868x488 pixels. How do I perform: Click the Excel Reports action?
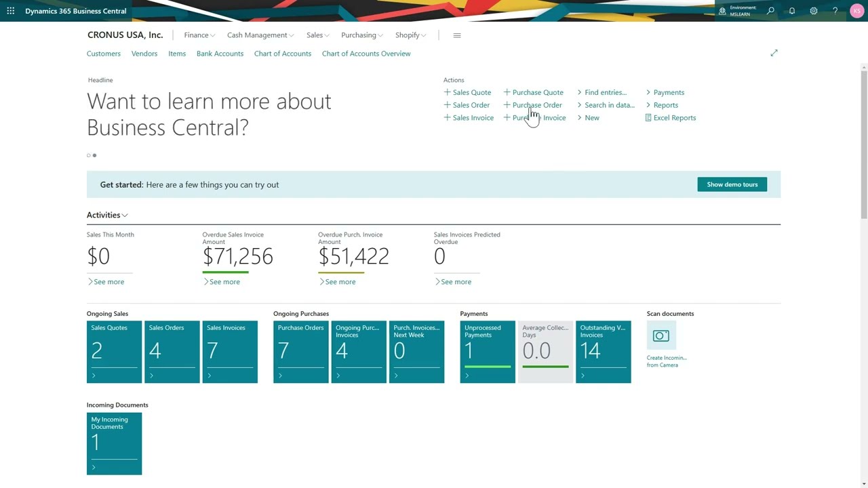670,118
